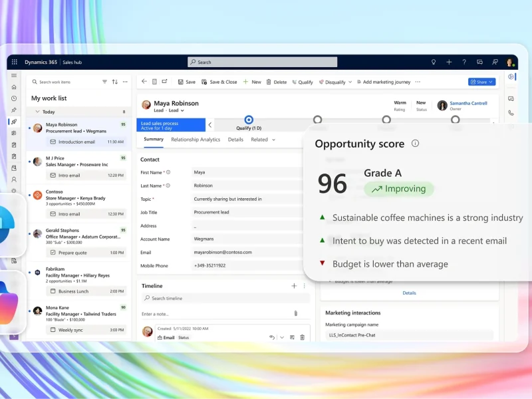532x399 pixels.
Task: Click Add marketing journey command
Action: [384, 82]
